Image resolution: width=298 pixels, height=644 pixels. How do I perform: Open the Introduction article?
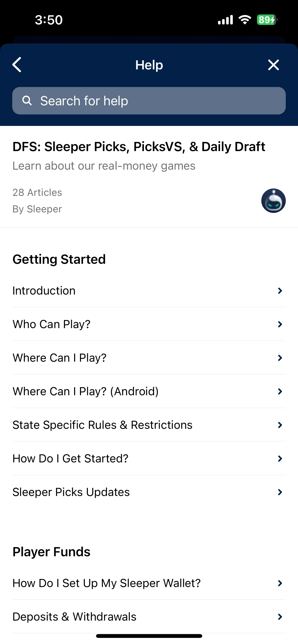point(149,291)
